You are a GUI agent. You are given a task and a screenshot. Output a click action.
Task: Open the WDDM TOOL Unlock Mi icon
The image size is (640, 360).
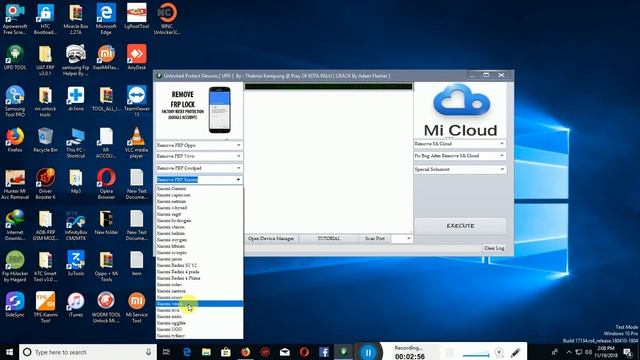pos(106,307)
